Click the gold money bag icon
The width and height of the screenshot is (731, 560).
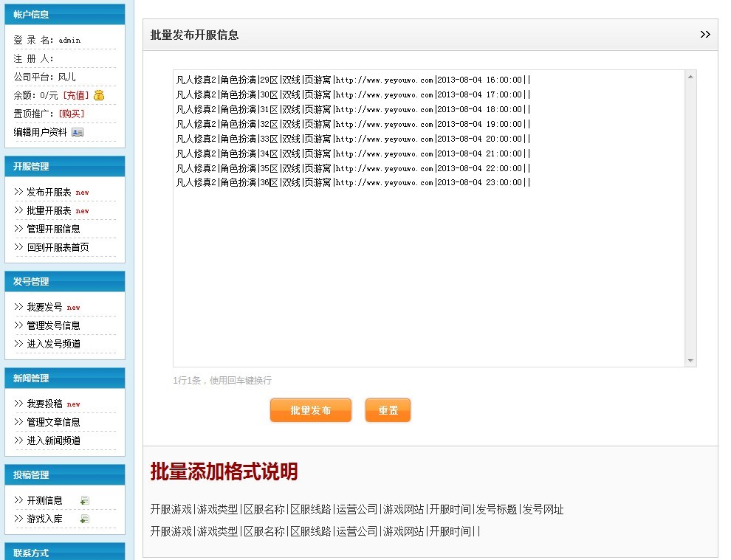(100, 95)
